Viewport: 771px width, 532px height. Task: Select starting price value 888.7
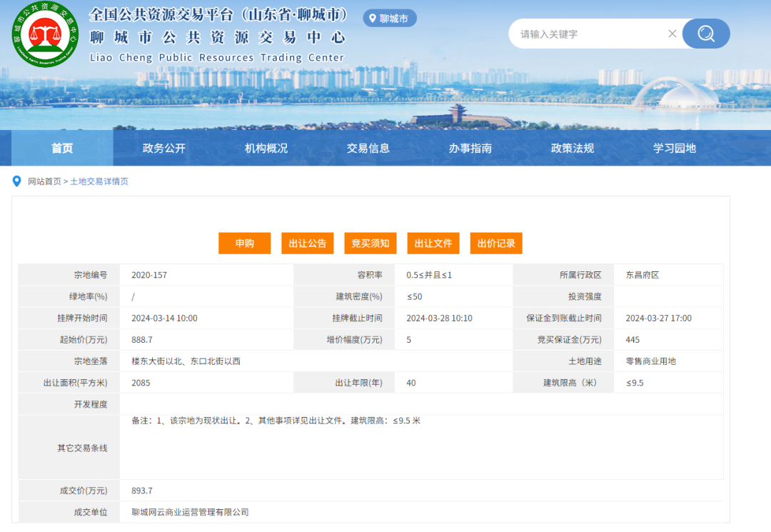[x=141, y=340]
